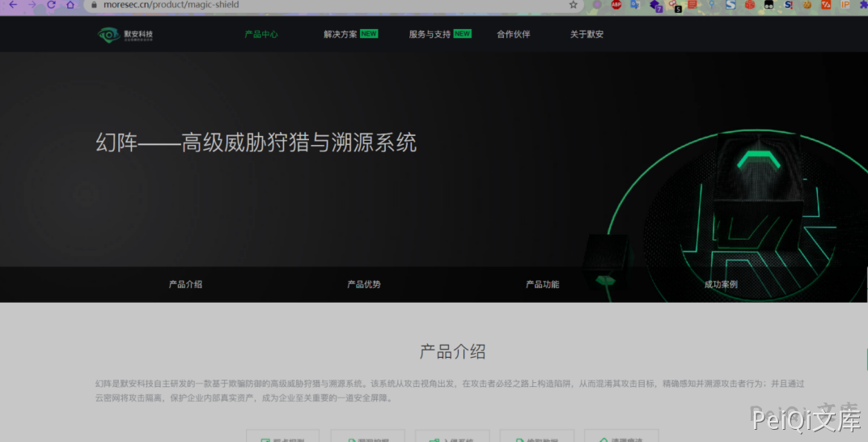
Task: Open the 产品中心 navigation menu
Action: coord(261,35)
